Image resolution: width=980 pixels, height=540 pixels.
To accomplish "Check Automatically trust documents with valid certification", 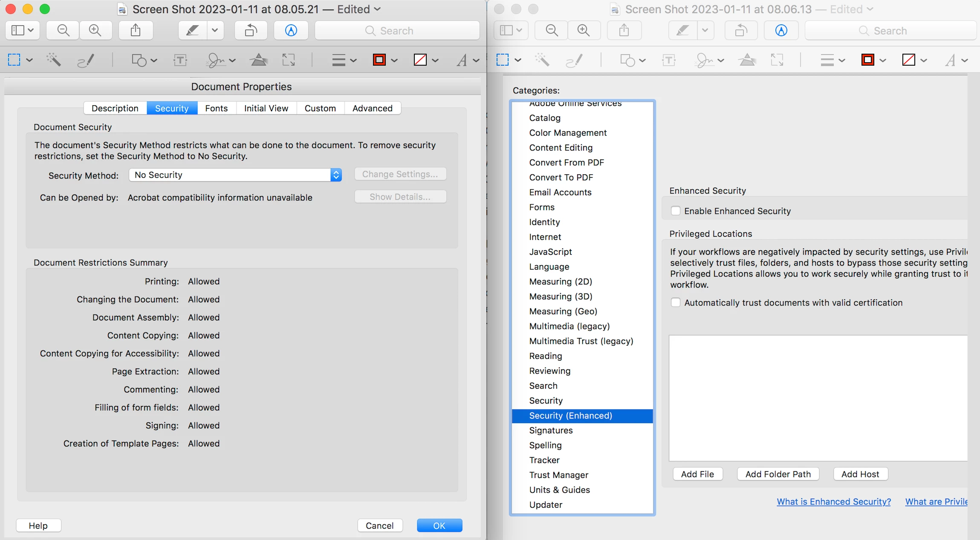I will pyautogui.click(x=676, y=303).
